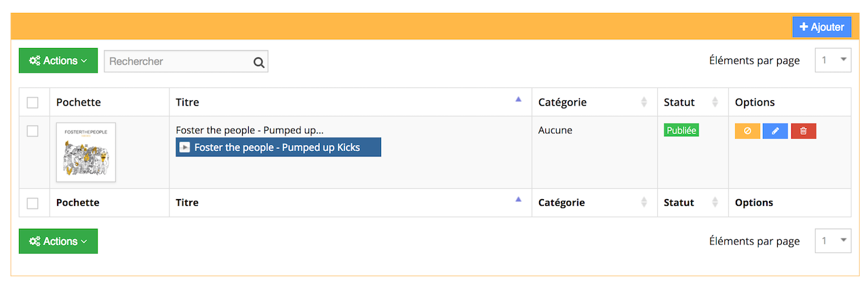Play the Pumped up Kicks track

(278, 147)
